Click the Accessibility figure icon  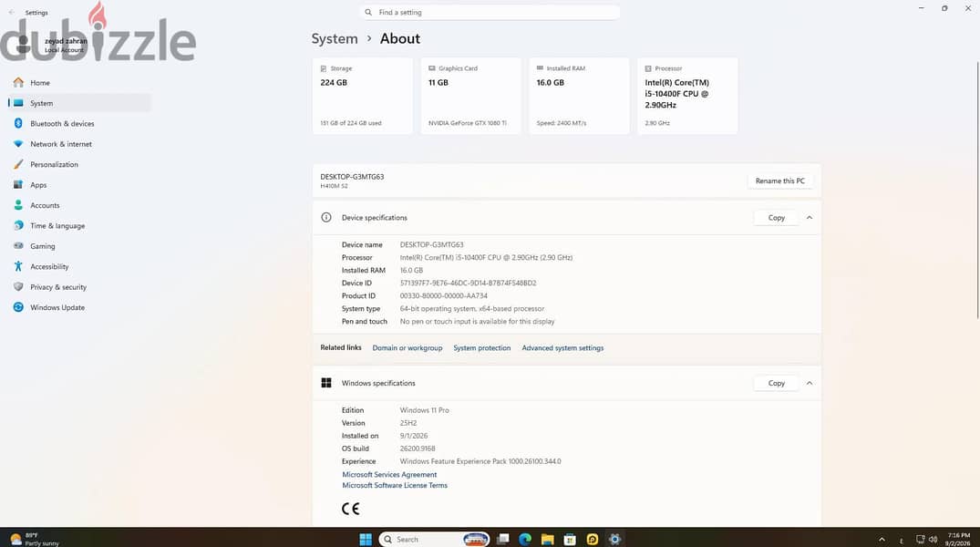click(18, 266)
